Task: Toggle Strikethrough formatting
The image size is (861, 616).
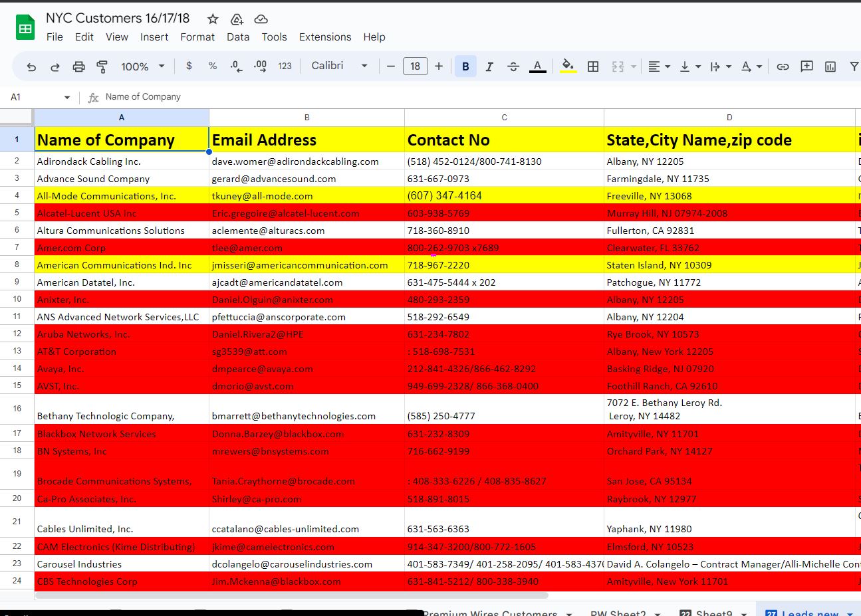Action: pyautogui.click(x=513, y=66)
